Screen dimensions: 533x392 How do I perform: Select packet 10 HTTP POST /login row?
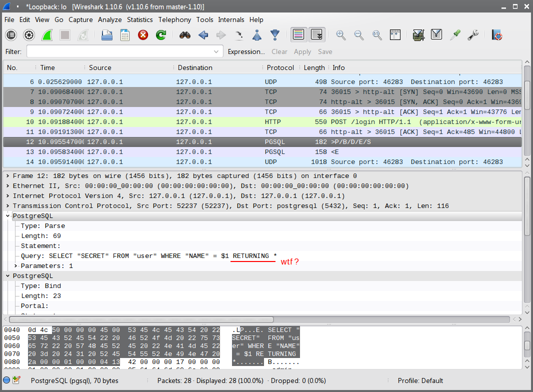click(x=262, y=121)
